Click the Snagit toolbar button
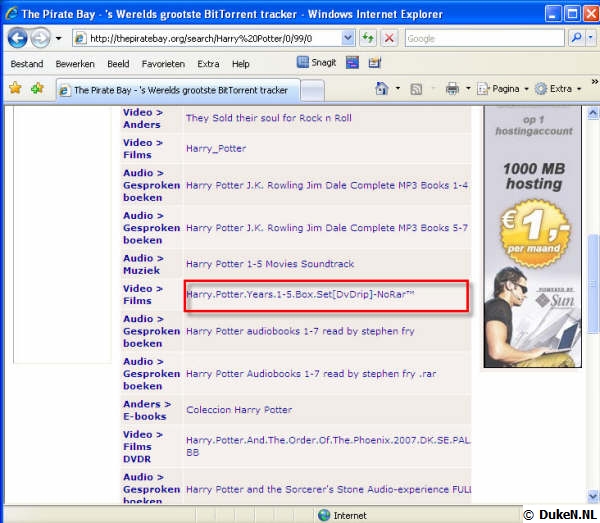600x523 pixels. click(317, 62)
